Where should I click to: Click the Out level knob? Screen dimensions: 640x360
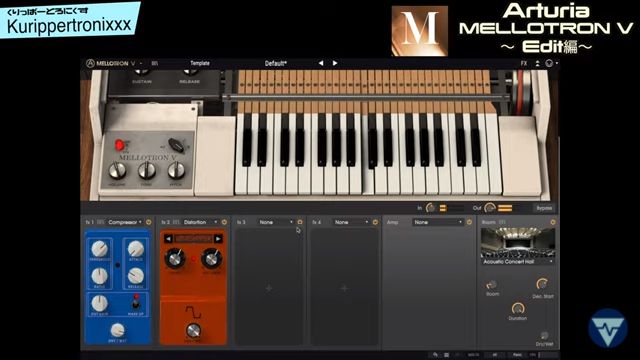coord(489,208)
